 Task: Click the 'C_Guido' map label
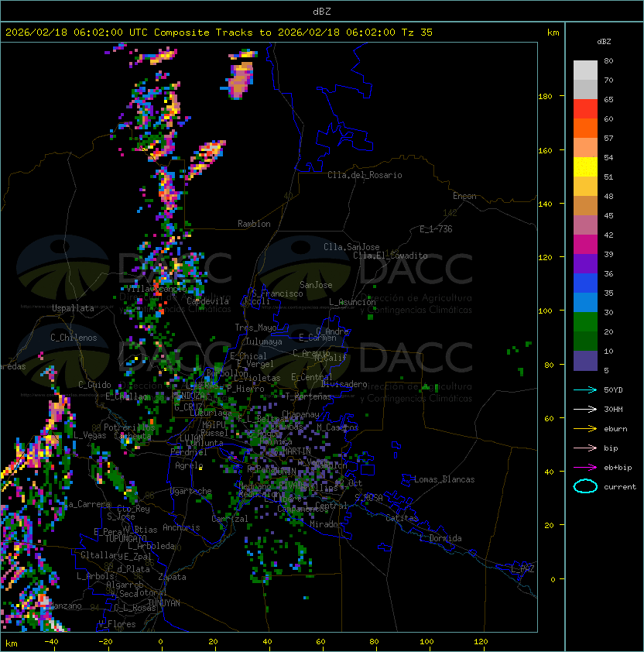coord(94,385)
